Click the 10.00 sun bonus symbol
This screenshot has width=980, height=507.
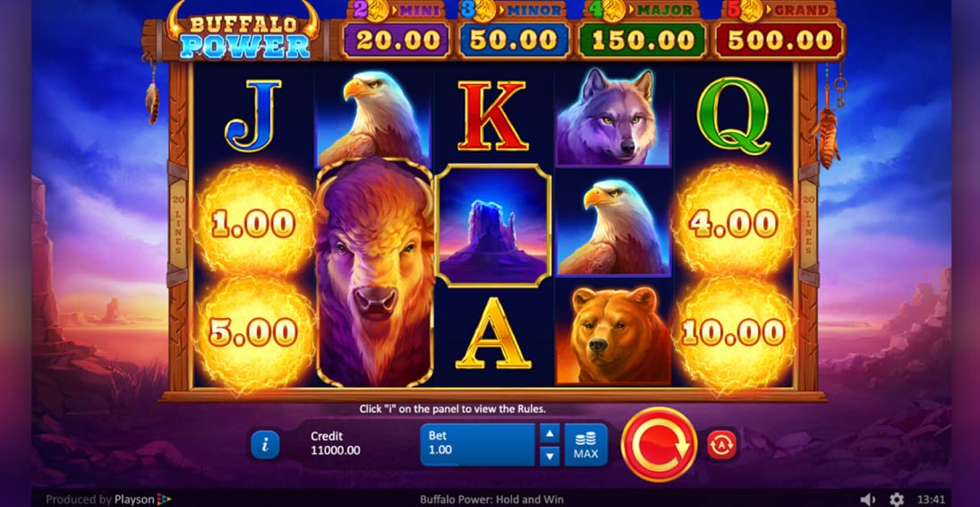pos(733,332)
